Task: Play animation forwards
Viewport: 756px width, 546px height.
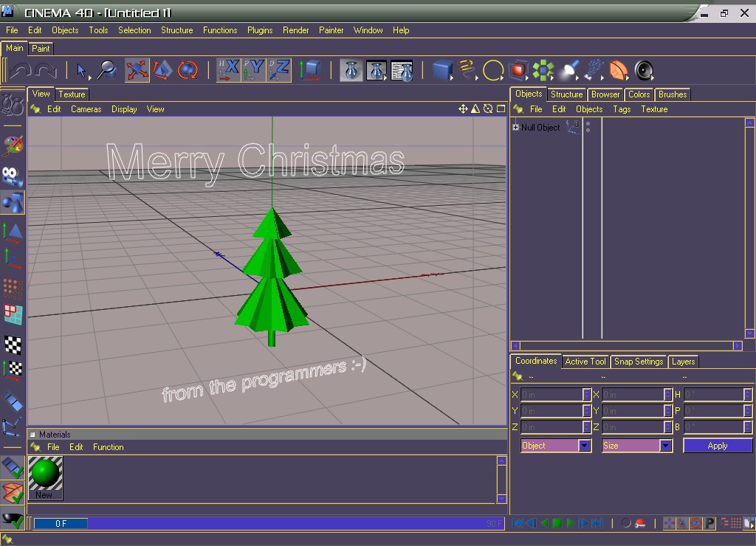Action: pos(570,523)
